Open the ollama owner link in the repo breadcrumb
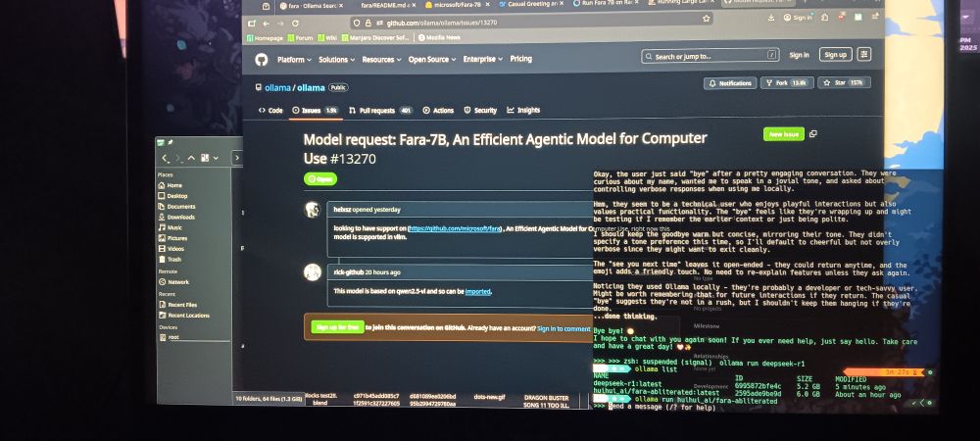 tap(277, 88)
